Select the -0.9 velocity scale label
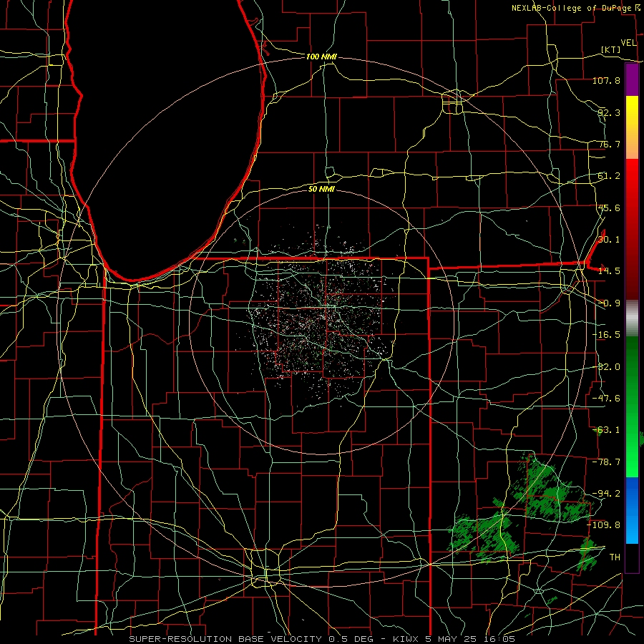Viewport: 644px width, 644px height. (x=609, y=303)
